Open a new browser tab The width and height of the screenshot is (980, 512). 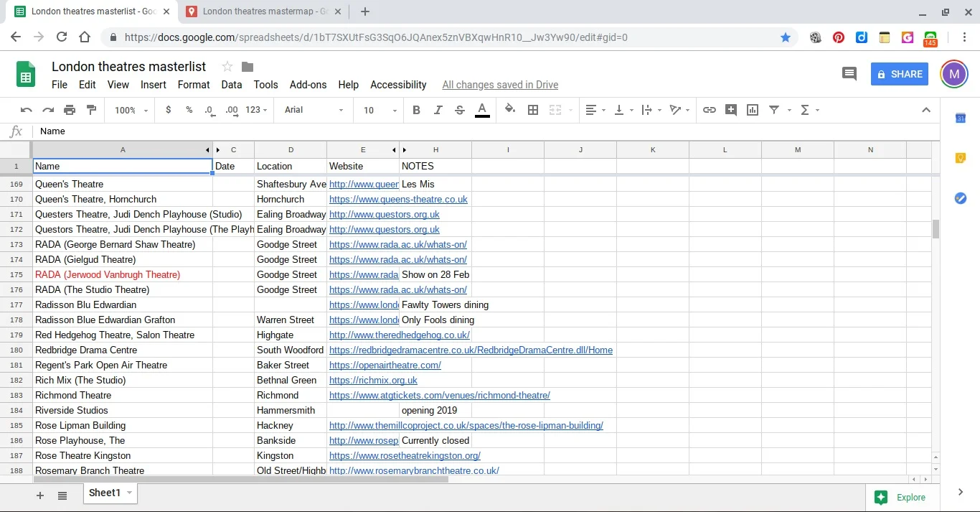click(x=365, y=11)
